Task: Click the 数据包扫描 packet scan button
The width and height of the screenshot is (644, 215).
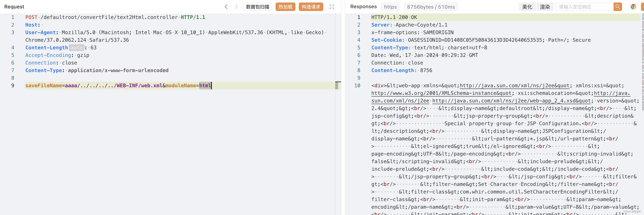Action: coord(257,7)
